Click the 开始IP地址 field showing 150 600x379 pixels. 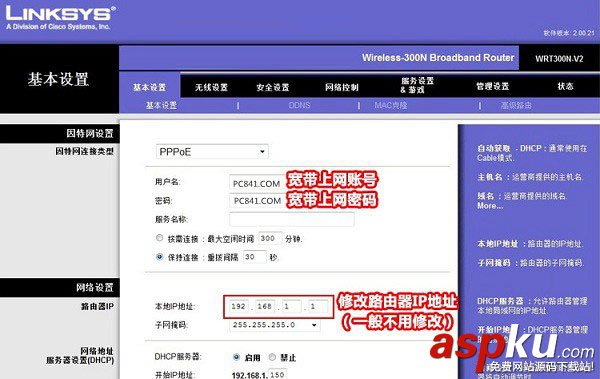(x=277, y=374)
